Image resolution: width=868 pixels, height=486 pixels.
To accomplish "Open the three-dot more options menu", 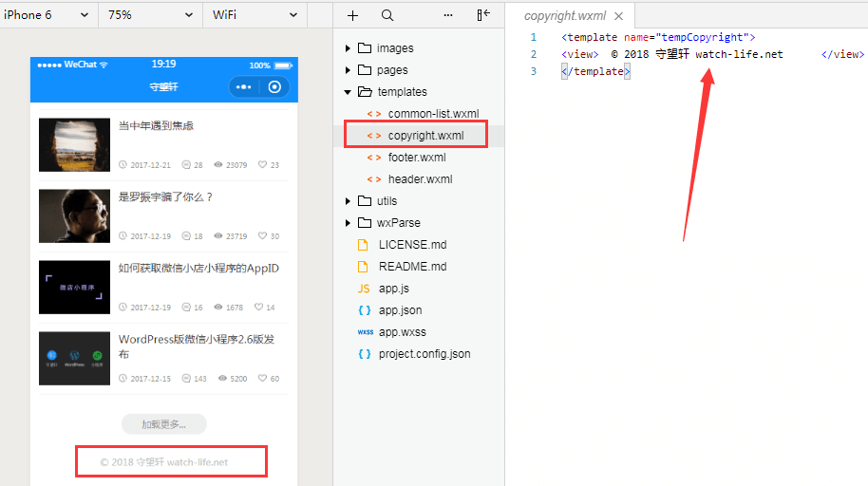I will click(x=448, y=15).
